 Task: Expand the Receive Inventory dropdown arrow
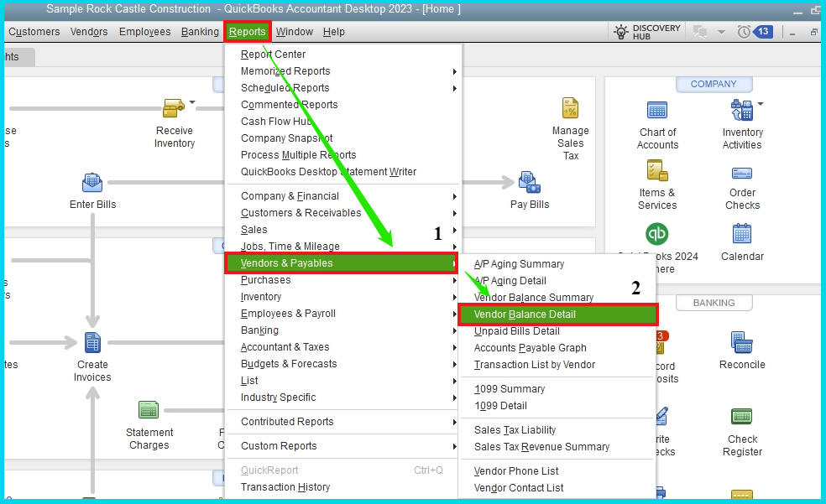(x=192, y=102)
